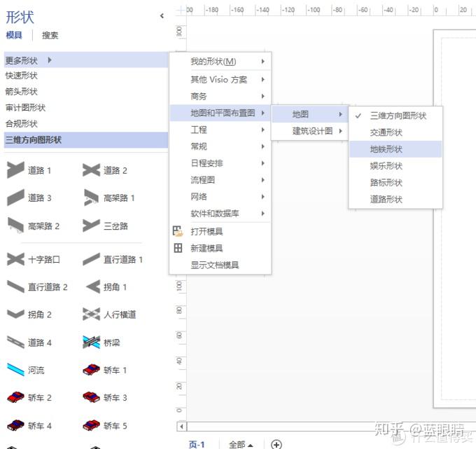Open the 地图 submenu item
476x449 pixels.
click(309, 114)
